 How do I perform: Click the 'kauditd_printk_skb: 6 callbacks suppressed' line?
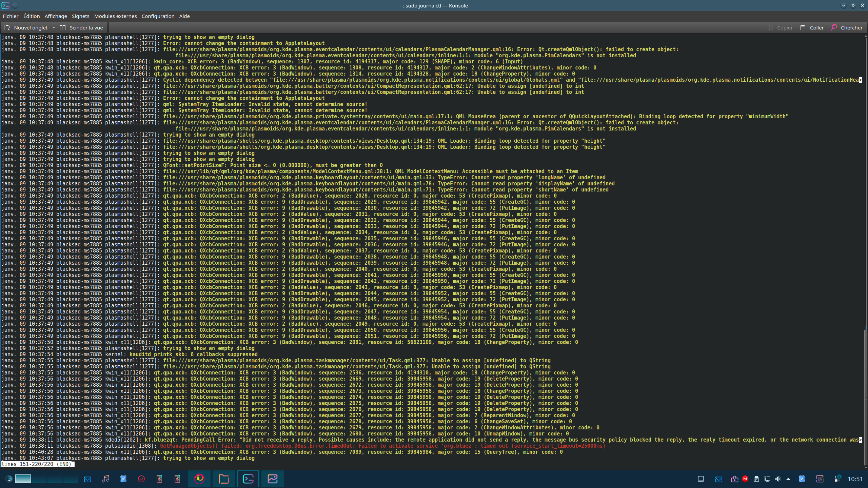pos(193,354)
